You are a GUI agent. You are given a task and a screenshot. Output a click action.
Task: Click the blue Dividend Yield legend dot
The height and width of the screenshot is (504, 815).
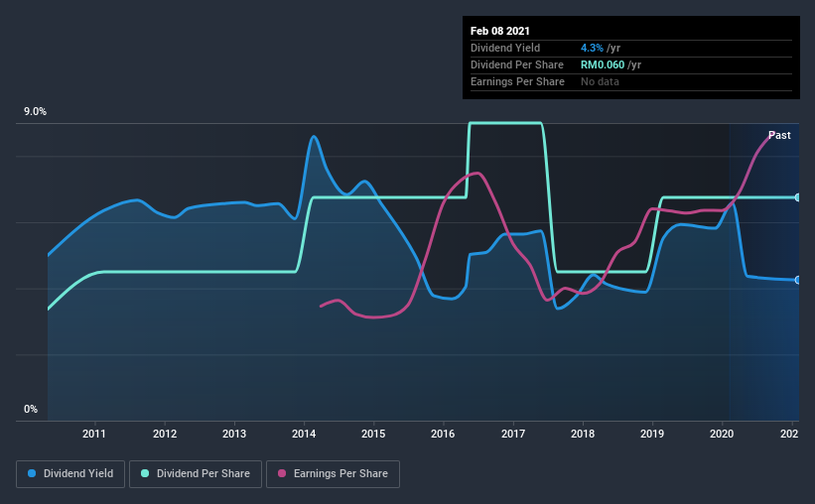click(32, 473)
